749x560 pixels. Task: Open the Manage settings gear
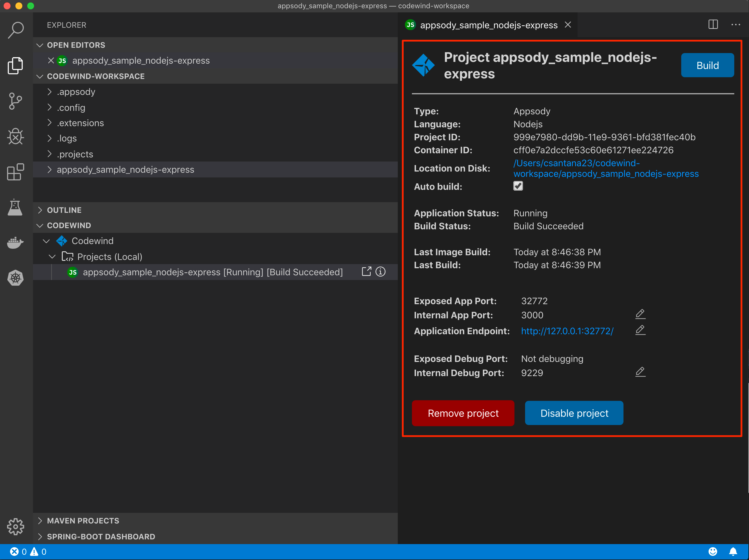16,526
